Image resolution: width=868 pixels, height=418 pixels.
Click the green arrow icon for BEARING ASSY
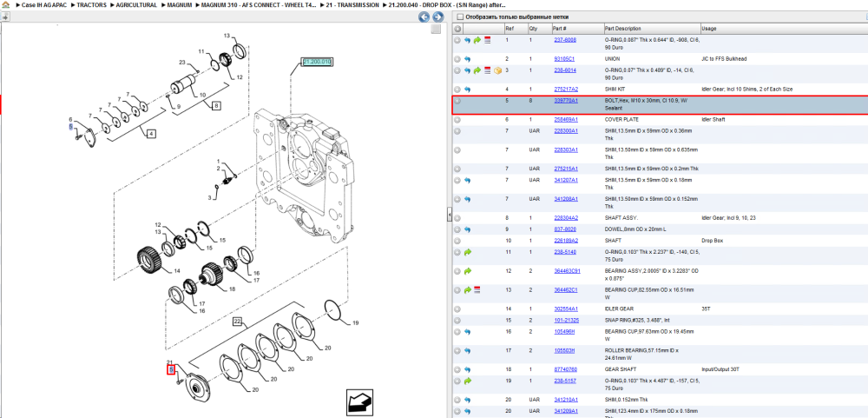pos(467,271)
